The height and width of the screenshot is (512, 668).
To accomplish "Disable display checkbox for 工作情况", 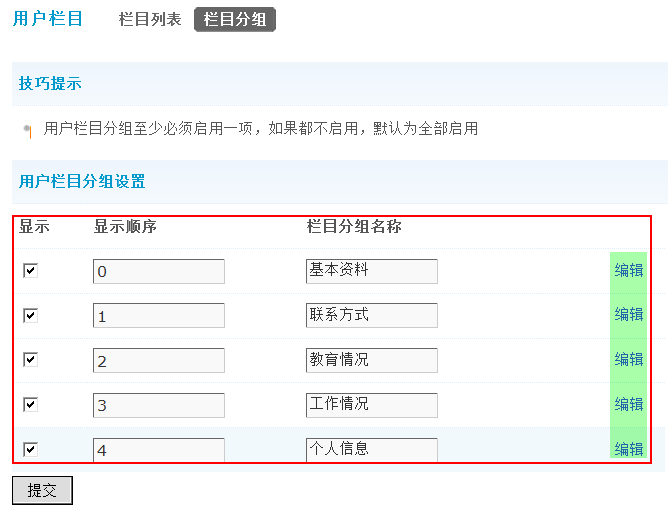I will pyautogui.click(x=30, y=405).
